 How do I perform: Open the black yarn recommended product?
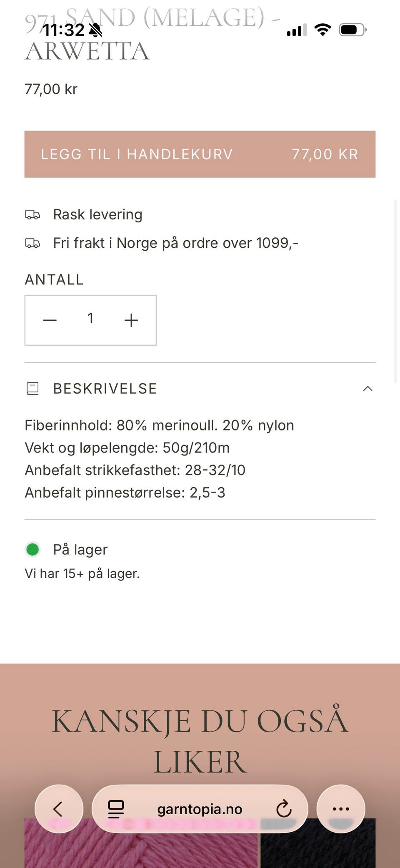(318, 847)
